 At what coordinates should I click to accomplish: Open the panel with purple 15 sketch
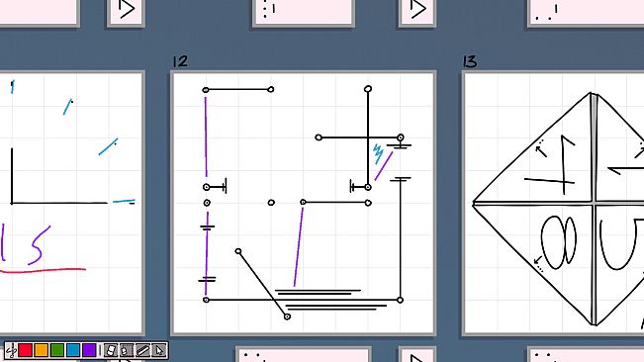pyautogui.click(x=71, y=203)
